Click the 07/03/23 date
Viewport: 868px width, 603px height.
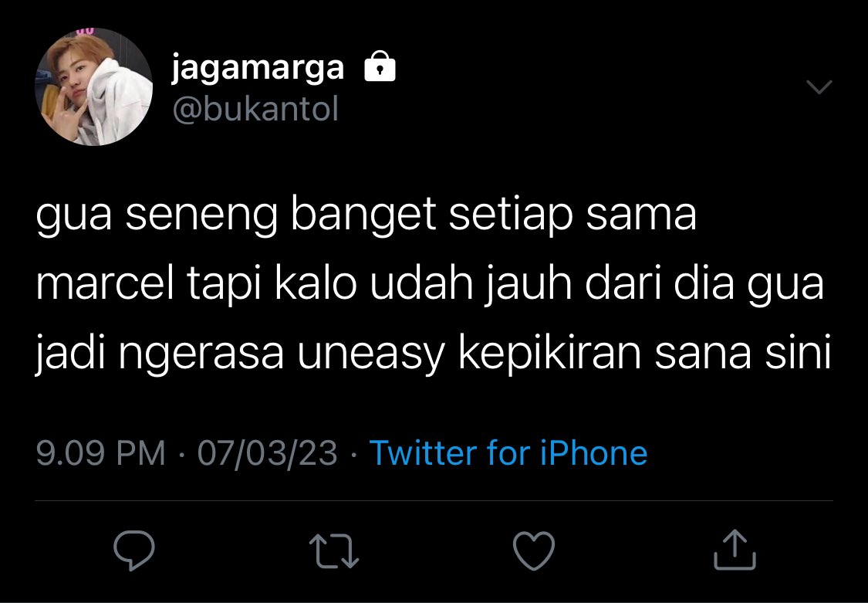(x=268, y=453)
